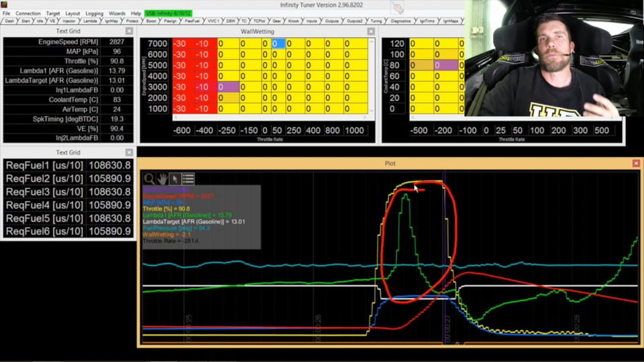Switch to the IgnMap tab
Screen dimensions: 644x362
point(111,21)
